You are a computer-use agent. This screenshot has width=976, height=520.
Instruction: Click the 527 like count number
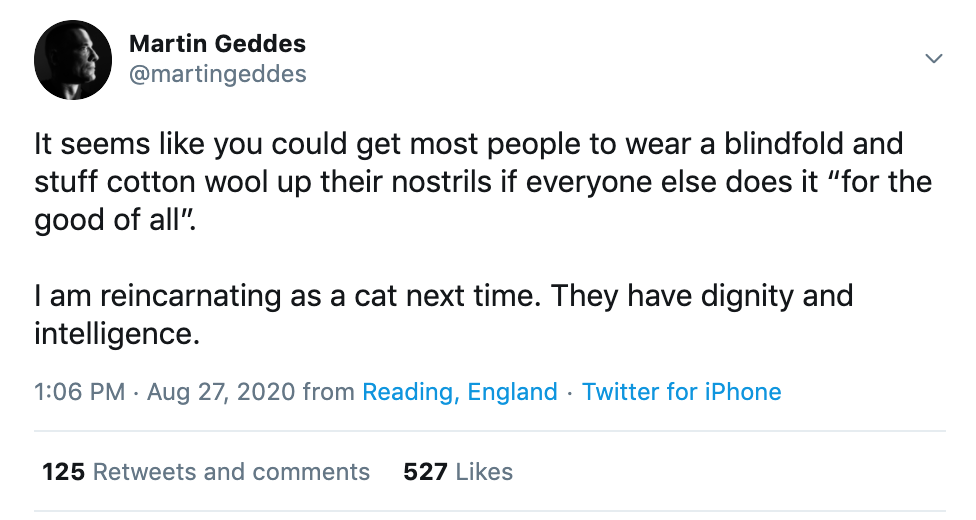coord(424,472)
